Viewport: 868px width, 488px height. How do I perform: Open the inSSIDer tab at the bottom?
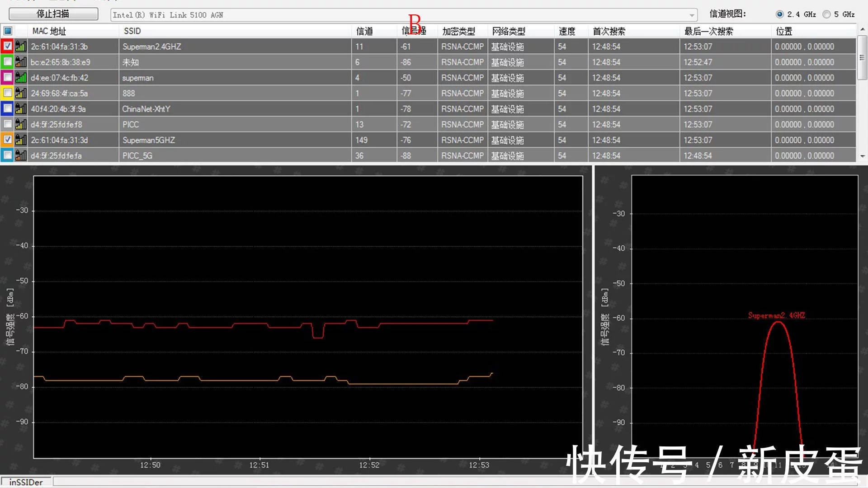pyautogui.click(x=26, y=482)
